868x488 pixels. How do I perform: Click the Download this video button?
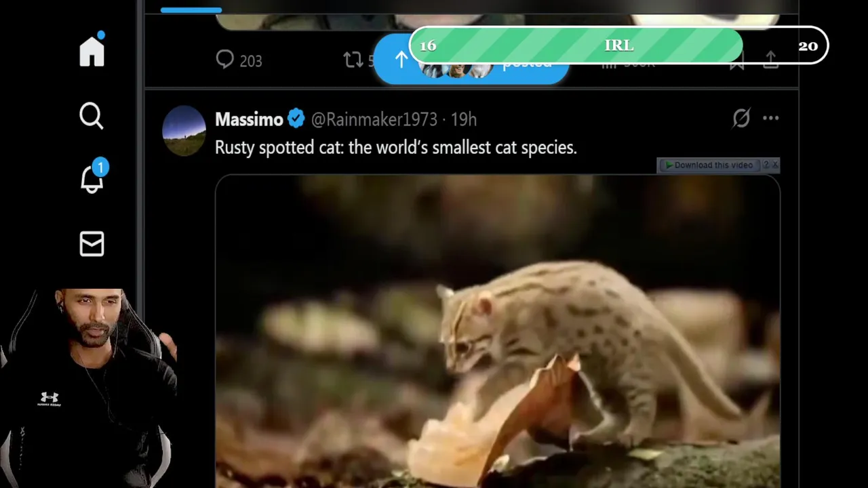tap(709, 165)
